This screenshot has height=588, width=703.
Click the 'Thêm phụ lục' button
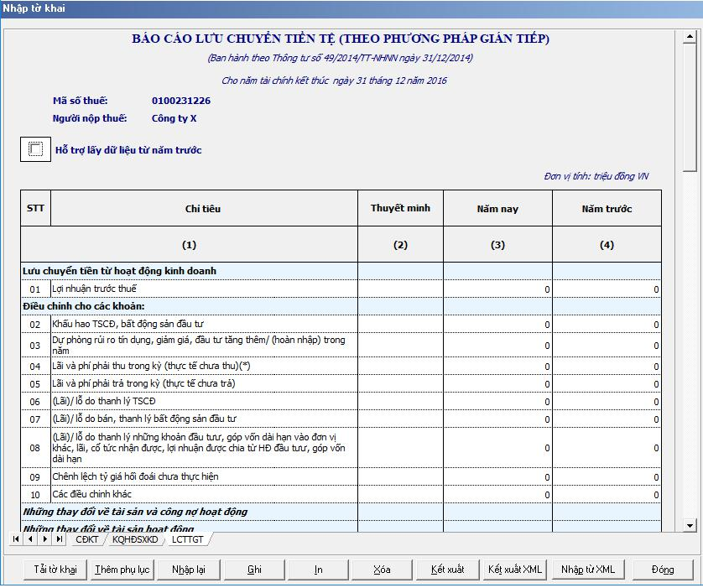pos(122,570)
